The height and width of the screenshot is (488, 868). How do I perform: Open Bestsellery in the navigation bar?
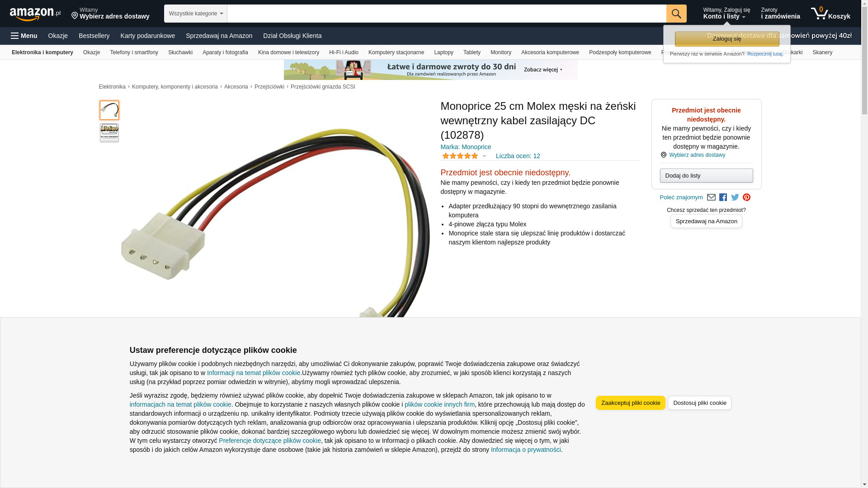(x=94, y=36)
